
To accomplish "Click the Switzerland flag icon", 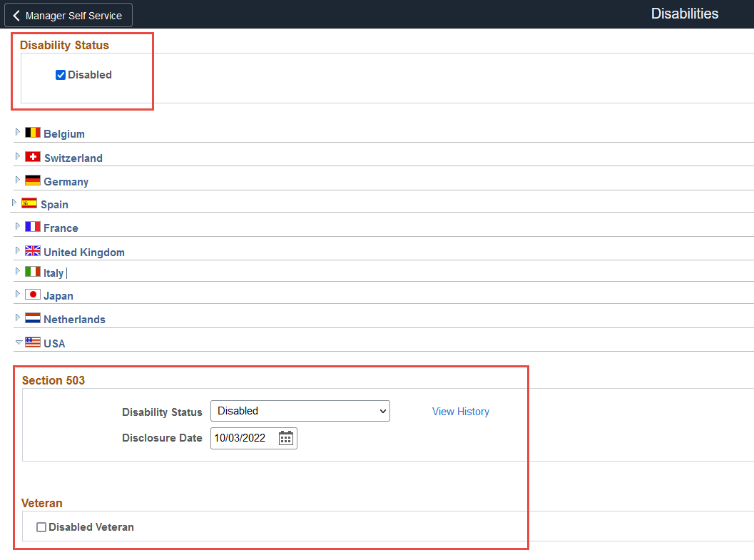I will click(x=33, y=157).
